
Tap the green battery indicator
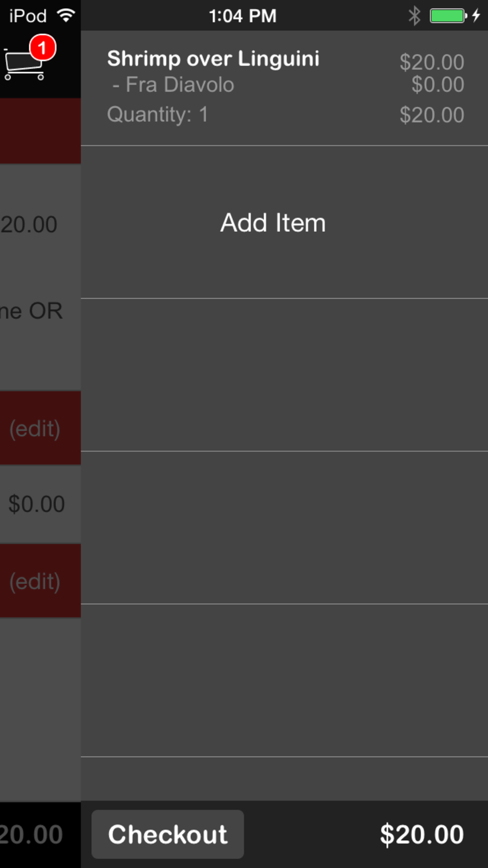447,16
